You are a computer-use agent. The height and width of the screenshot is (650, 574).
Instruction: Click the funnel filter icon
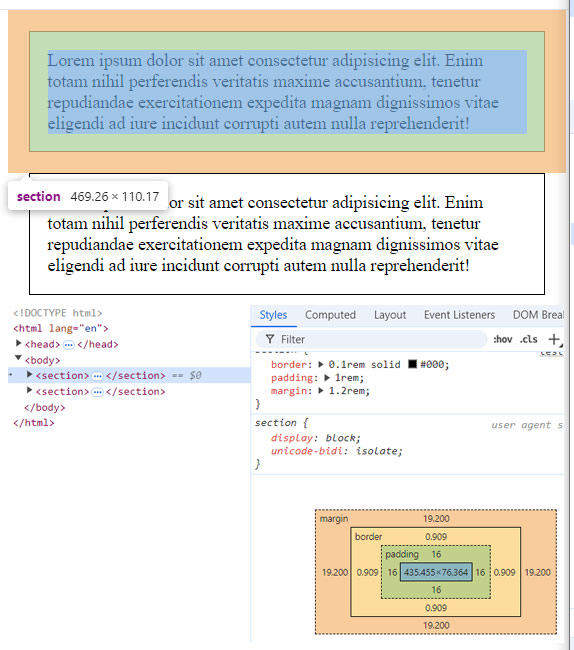coord(270,340)
